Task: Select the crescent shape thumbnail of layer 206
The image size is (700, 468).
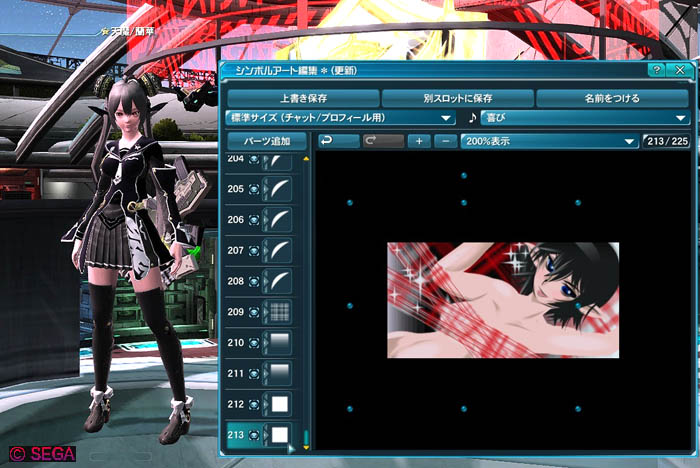Action: coord(279,220)
